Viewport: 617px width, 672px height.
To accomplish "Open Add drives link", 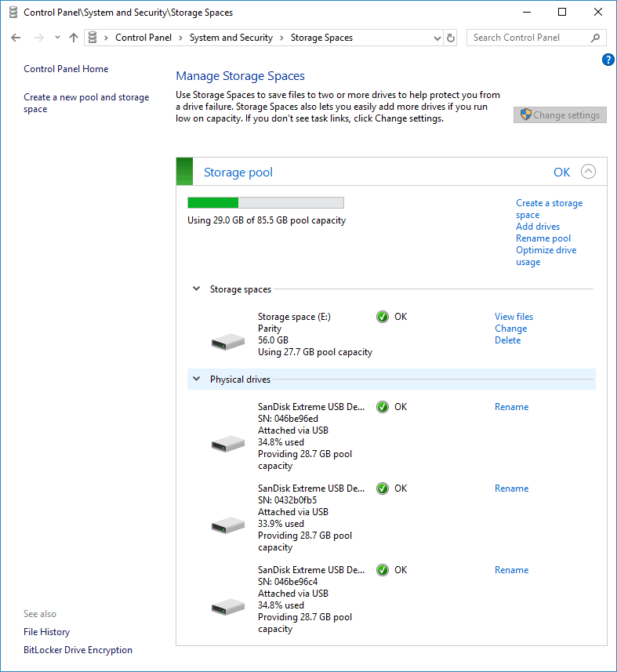I will click(538, 227).
